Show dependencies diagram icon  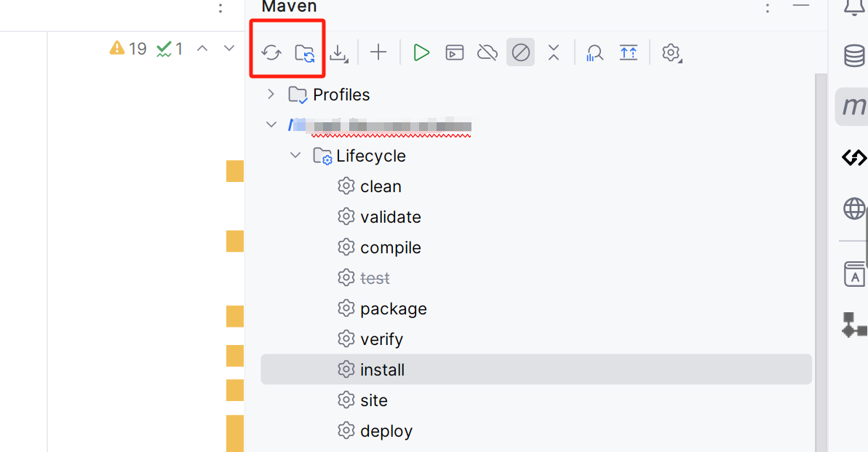(629, 52)
